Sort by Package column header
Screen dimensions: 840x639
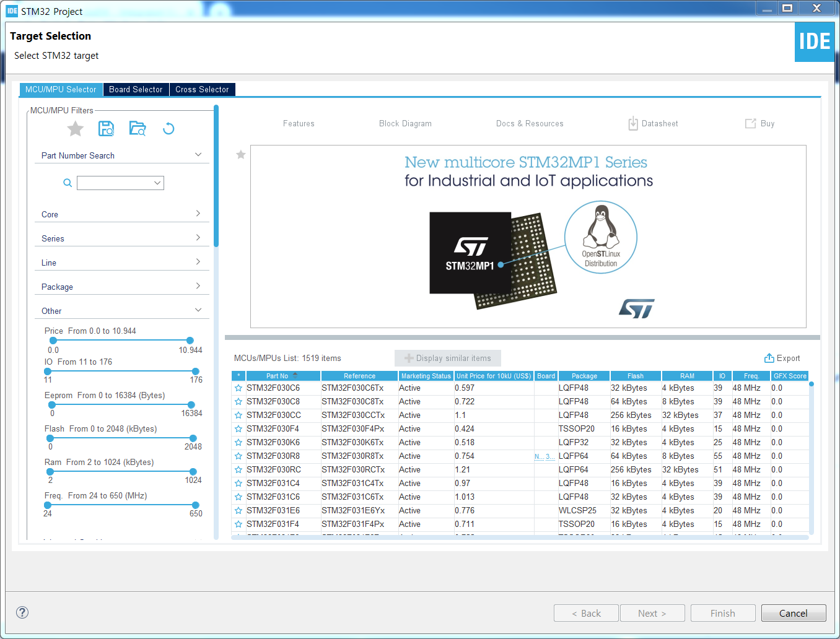[x=584, y=376]
